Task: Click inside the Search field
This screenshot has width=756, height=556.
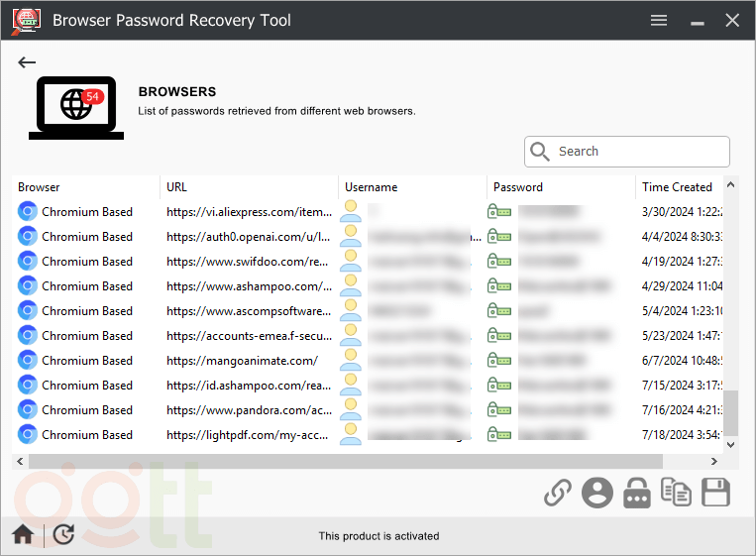Action: (x=639, y=152)
